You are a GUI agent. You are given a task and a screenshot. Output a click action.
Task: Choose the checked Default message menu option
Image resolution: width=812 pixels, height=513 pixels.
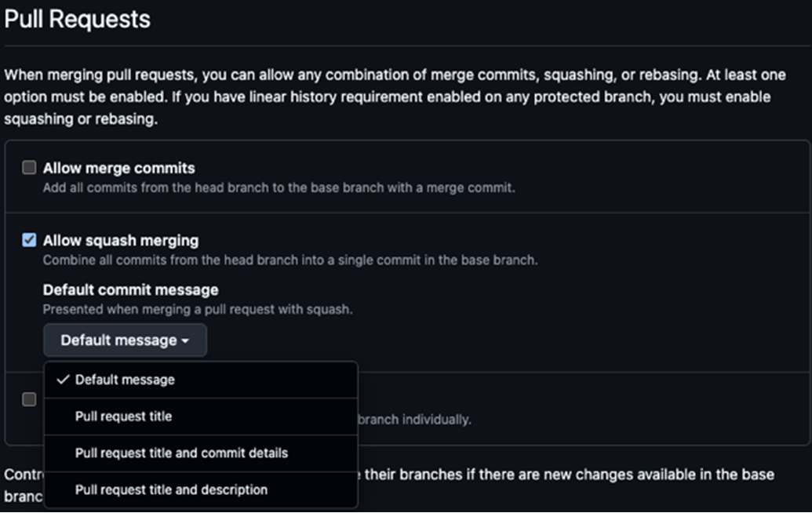click(125, 380)
